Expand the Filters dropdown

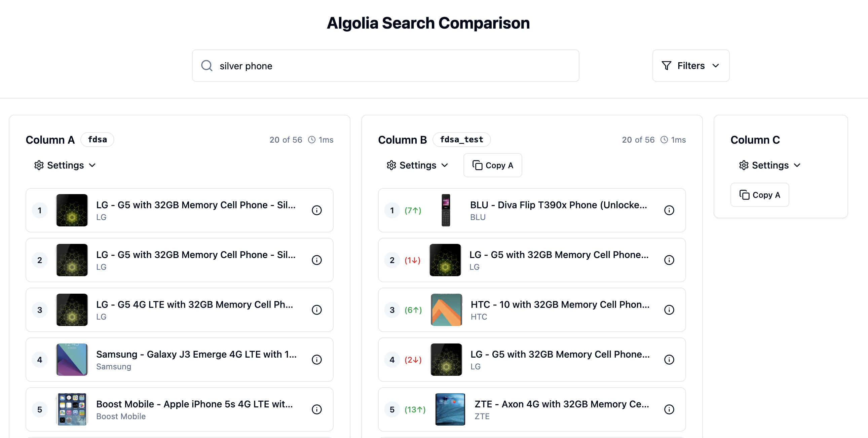690,66
